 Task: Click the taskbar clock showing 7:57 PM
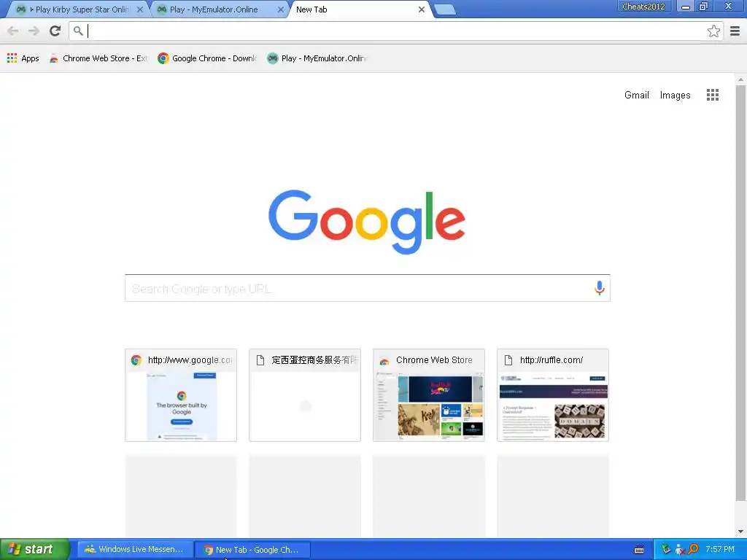tap(720, 549)
